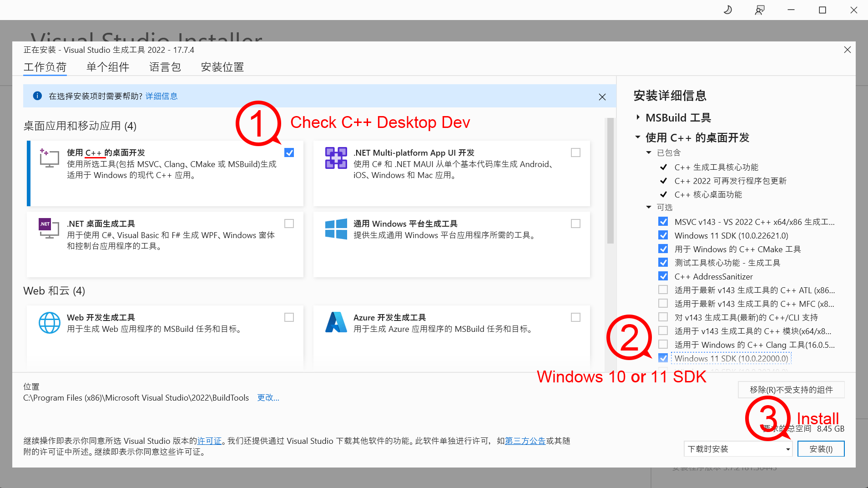
Task: Disable the C++ AddressSanitizer checkbox
Action: 663,276
